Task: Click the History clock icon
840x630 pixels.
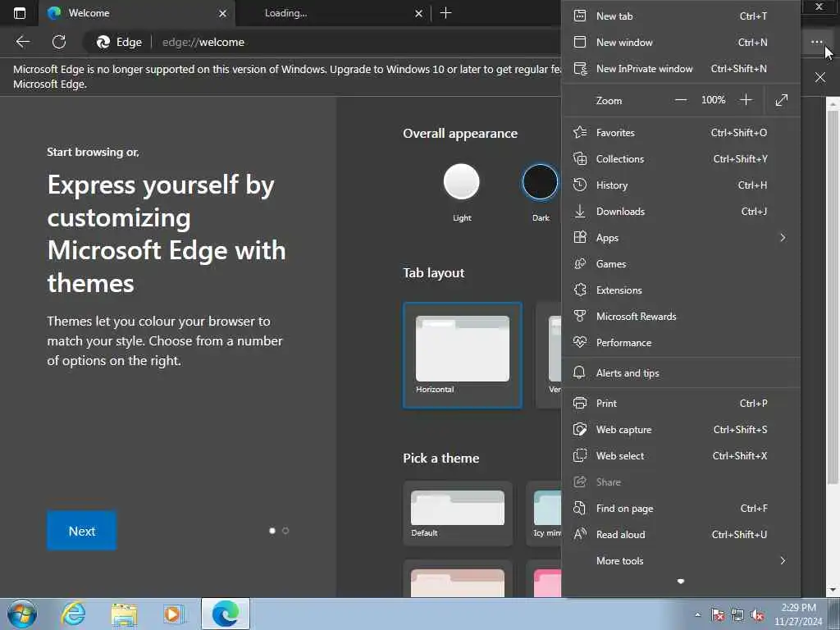Action: (580, 185)
